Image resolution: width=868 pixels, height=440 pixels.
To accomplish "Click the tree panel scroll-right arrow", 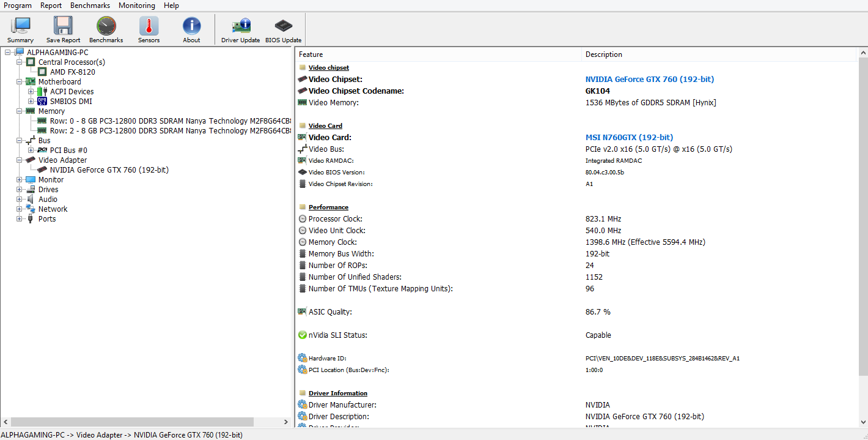I will click(285, 422).
